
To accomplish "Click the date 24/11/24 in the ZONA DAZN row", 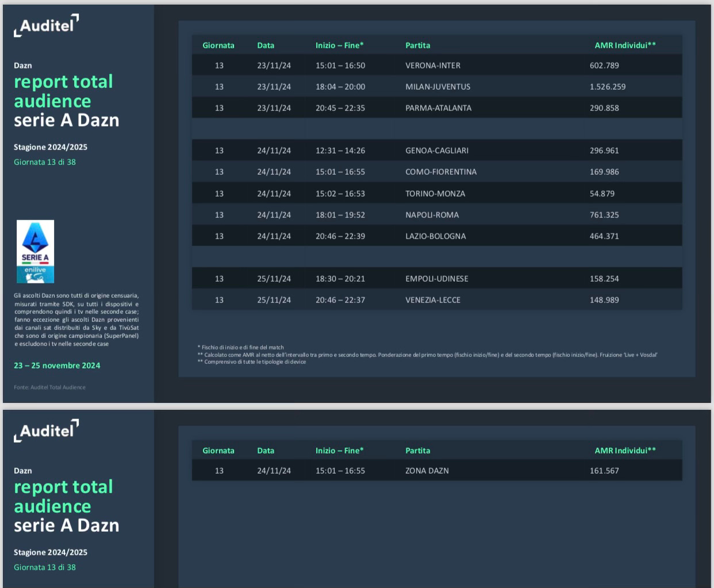I will (x=274, y=471).
